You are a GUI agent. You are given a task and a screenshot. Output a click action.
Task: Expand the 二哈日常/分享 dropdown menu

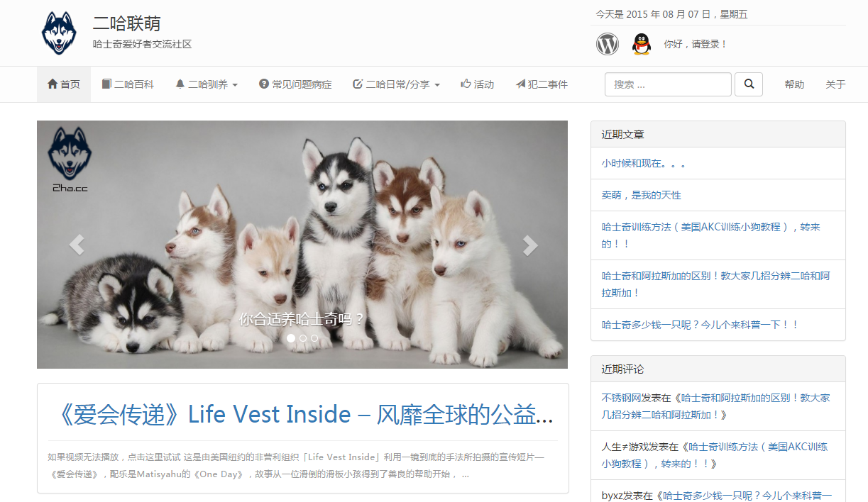[396, 84]
